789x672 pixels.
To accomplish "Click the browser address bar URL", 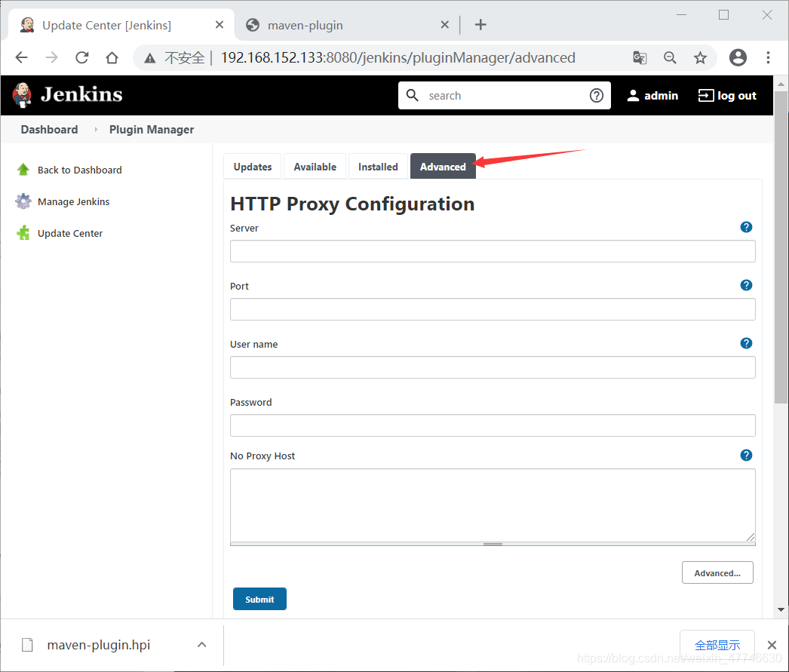I will (398, 58).
